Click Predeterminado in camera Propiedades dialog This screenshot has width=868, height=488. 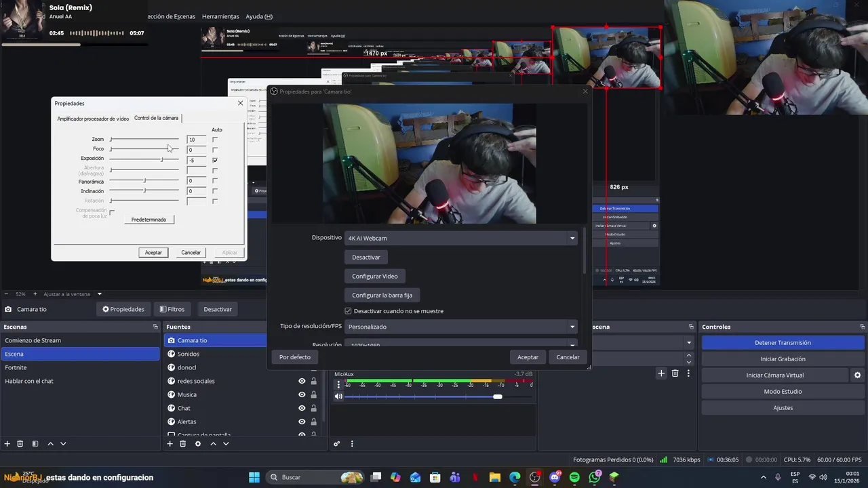tap(149, 220)
